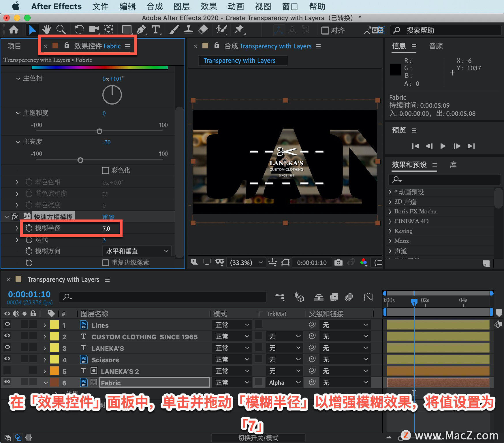This screenshot has height=443, width=504.
Task: Select the Zoom magnifier tool
Action: click(x=61, y=30)
